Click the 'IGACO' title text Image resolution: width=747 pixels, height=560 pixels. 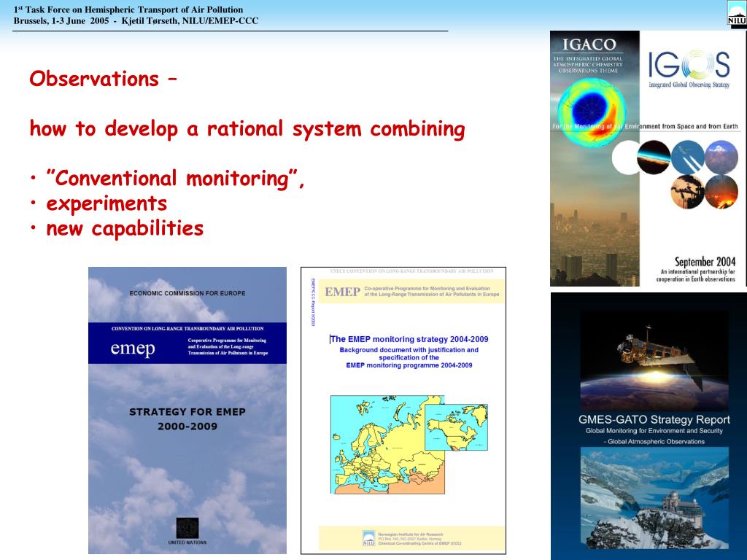point(589,44)
